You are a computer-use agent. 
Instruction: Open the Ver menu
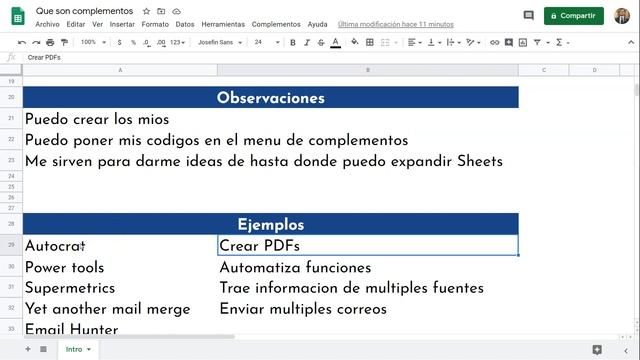(97, 24)
